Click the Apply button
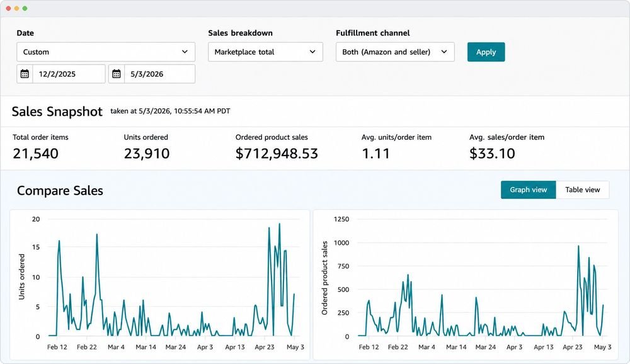 [486, 52]
